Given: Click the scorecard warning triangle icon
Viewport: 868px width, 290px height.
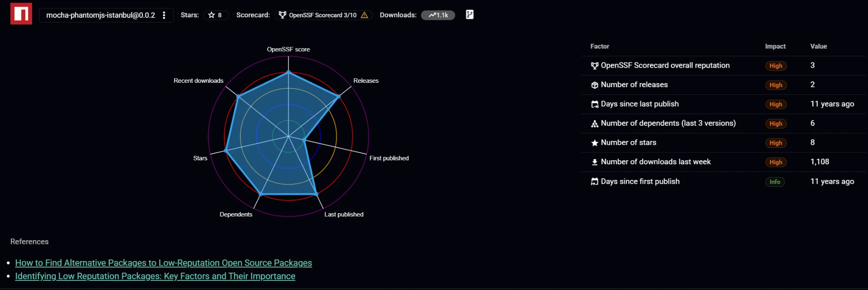Looking at the screenshot, I should click(365, 15).
